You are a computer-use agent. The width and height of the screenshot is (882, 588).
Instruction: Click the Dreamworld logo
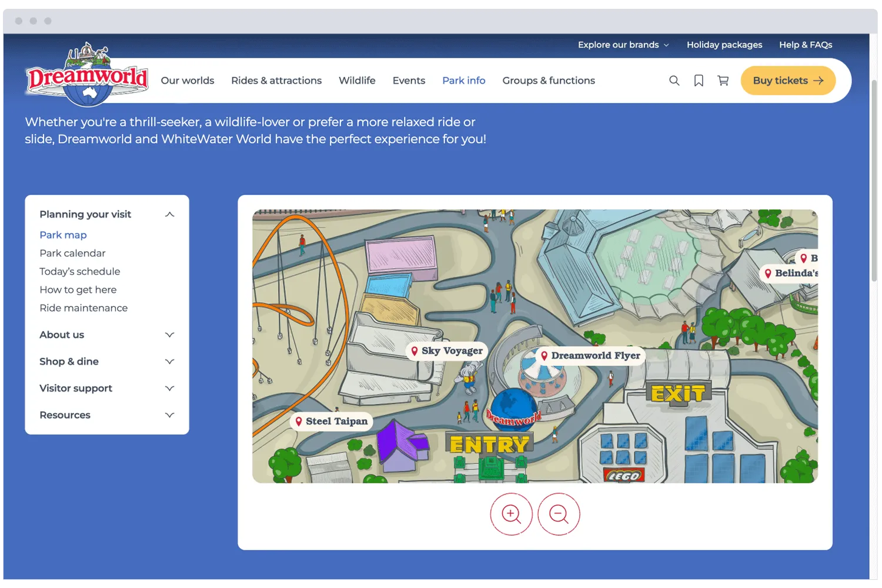(x=87, y=75)
